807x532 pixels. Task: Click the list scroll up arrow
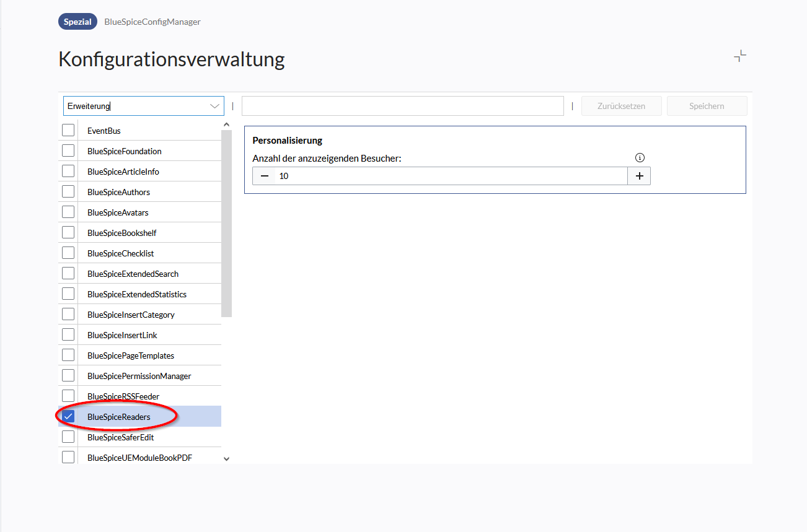point(226,124)
